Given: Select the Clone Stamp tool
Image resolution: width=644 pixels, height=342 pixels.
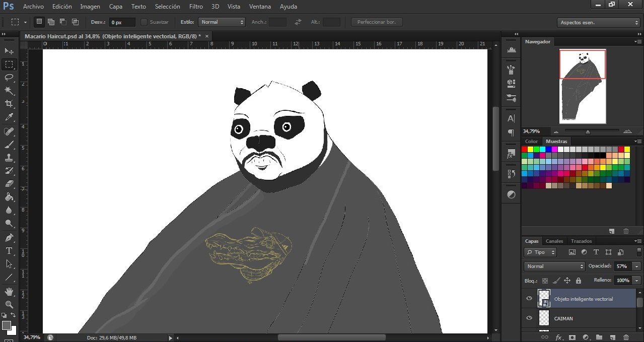Looking at the screenshot, I should click(9, 158).
